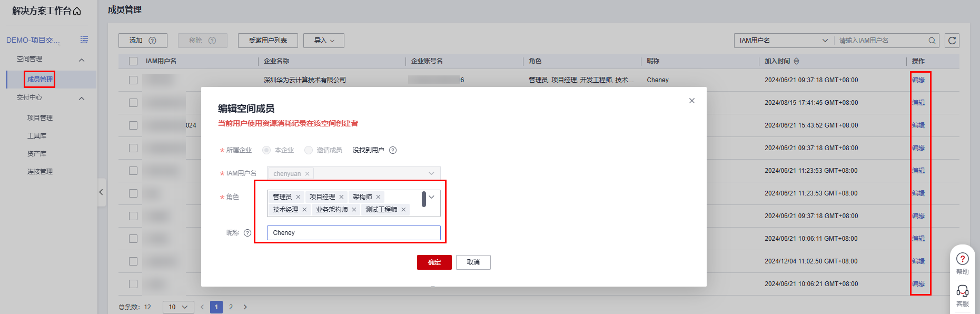
Task: Click 编辑 for the 2024/08/15 17:41:45 row
Action: 918,103
